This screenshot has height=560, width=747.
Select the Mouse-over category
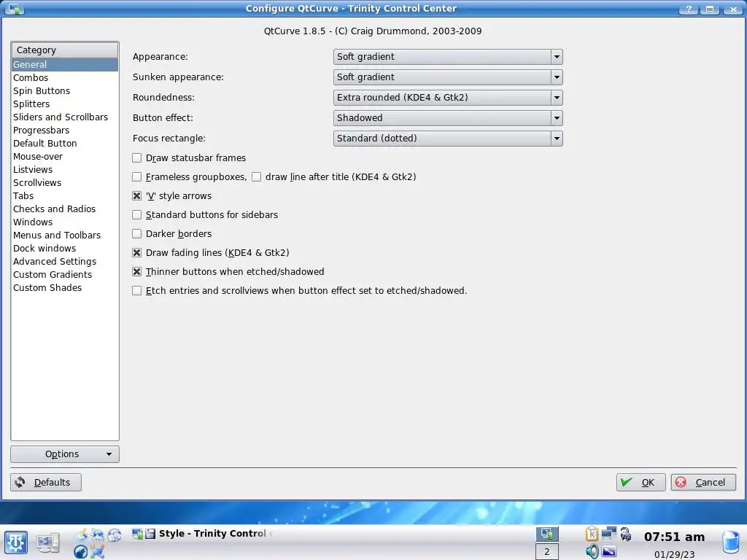point(65,156)
